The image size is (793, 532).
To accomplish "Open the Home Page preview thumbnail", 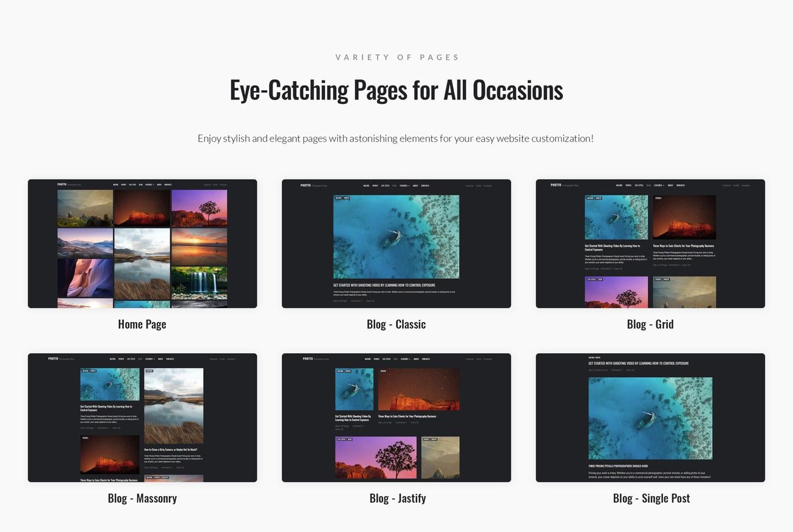I will pos(142,243).
